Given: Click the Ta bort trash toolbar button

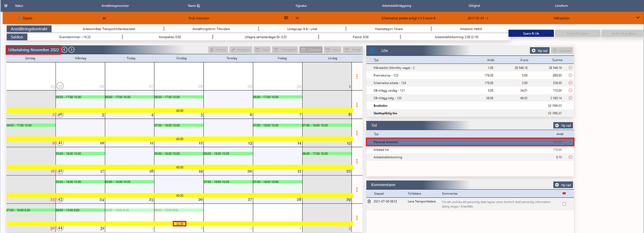Looking at the screenshot, I should (x=218, y=50).
